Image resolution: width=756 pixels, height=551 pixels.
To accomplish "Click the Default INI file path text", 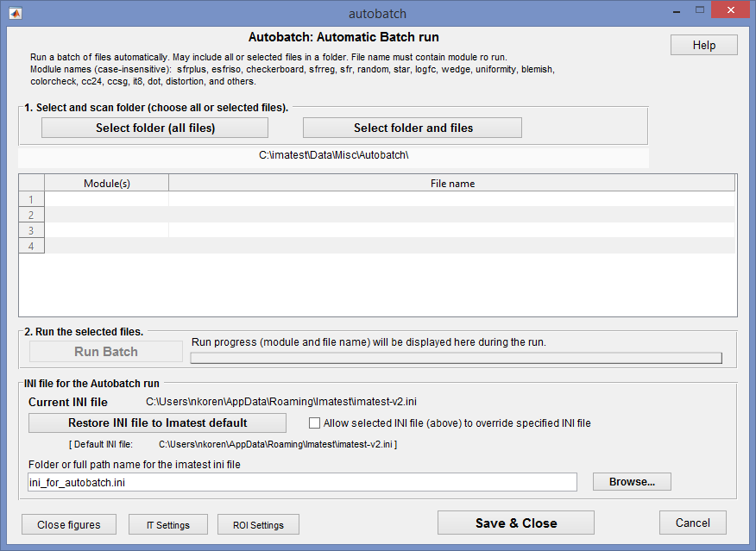I will coord(276,444).
